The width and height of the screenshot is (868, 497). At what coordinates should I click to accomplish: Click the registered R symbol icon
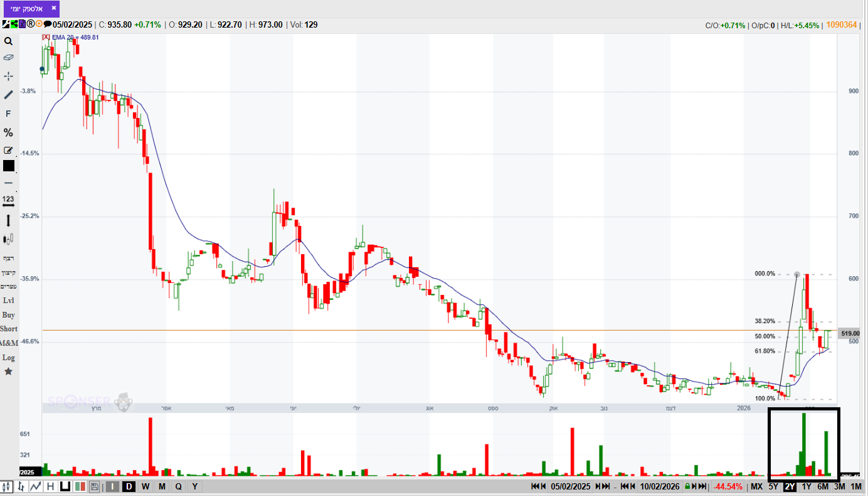(x=30, y=24)
